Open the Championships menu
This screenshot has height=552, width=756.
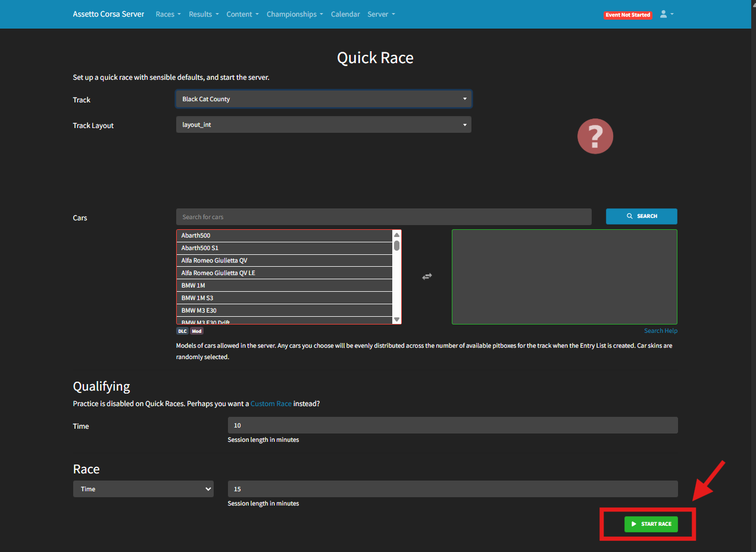click(x=295, y=14)
